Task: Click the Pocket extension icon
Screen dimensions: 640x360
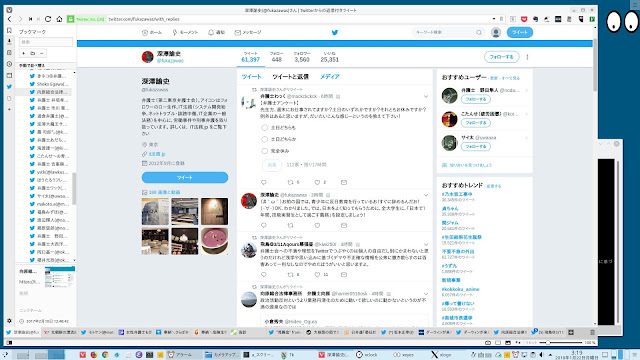Action: 524,19
